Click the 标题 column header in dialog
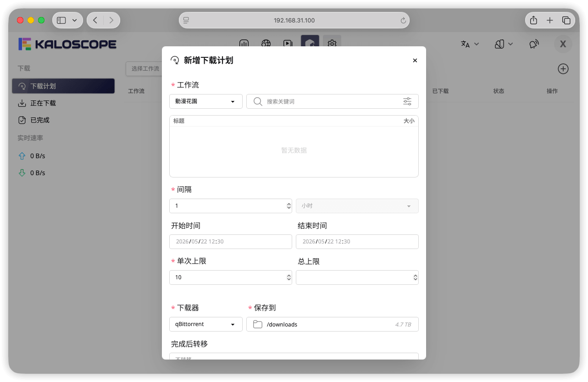Image resolution: width=588 pixels, height=382 pixels. (179, 121)
